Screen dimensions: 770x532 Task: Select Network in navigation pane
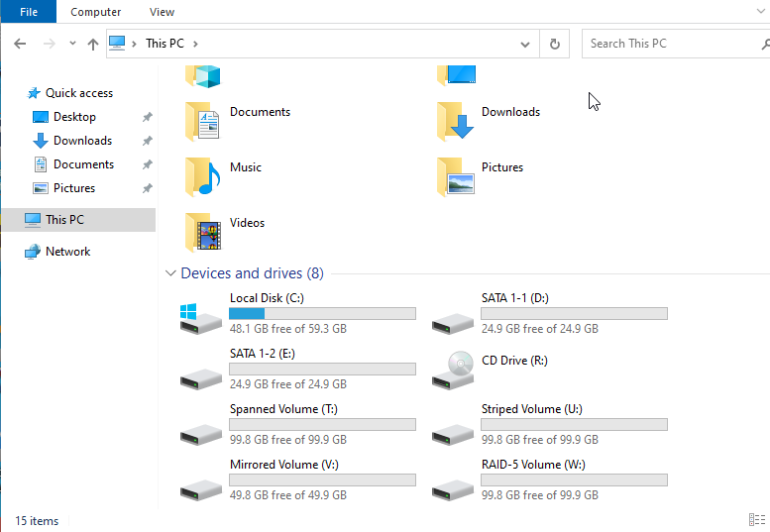click(67, 252)
